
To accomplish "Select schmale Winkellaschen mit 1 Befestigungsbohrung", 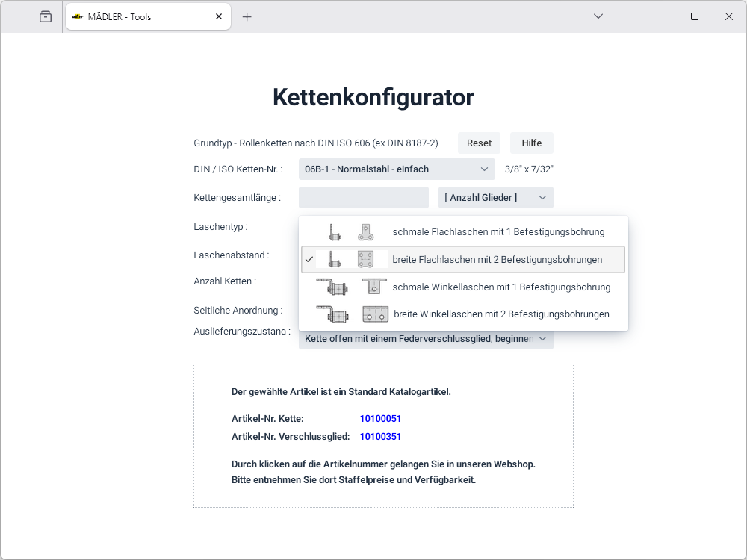I will click(x=501, y=287).
